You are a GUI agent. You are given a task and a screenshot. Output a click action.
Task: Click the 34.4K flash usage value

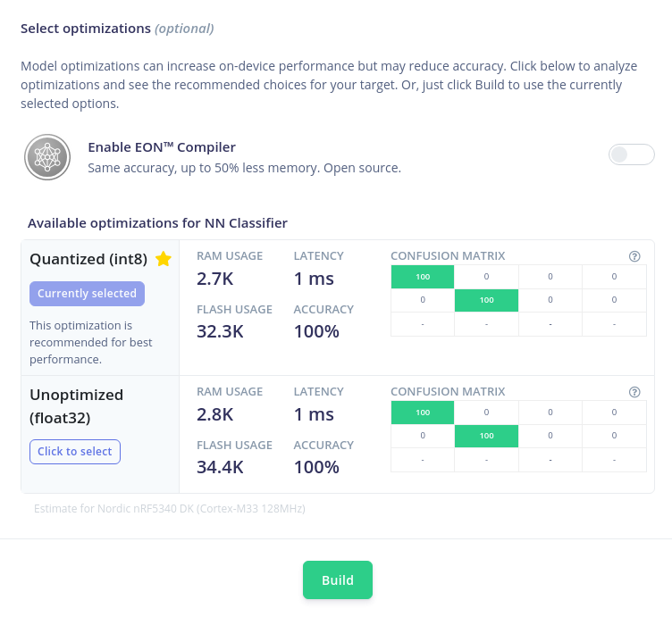pyautogui.click(x=220, y=467)
